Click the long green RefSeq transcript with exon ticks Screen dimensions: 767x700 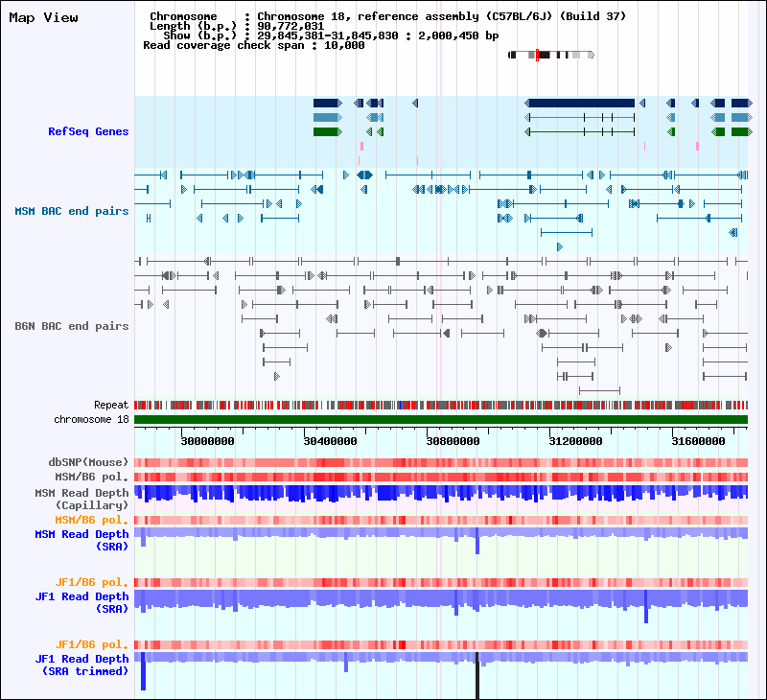click(x=580, y=131)
